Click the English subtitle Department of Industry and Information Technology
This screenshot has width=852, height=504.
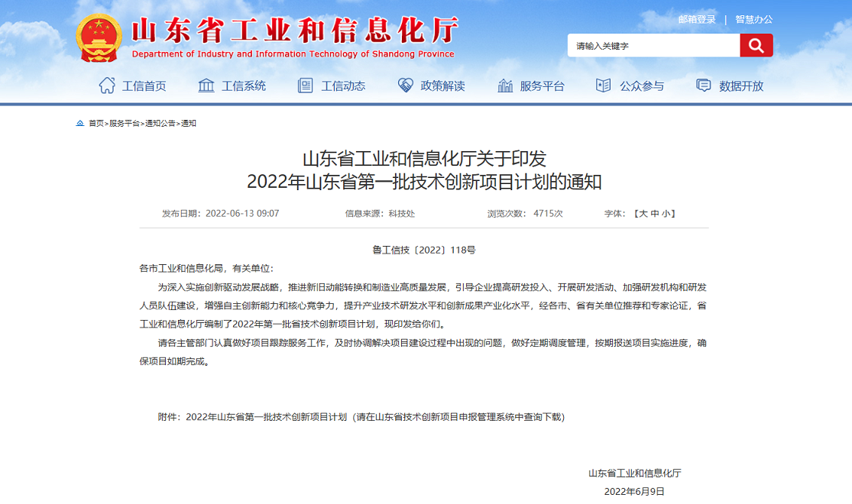293,53
